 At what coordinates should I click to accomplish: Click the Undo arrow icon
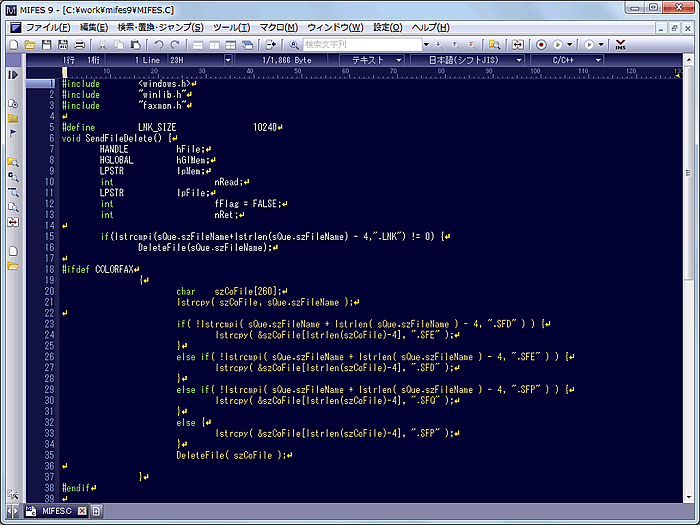coord(158,45)
